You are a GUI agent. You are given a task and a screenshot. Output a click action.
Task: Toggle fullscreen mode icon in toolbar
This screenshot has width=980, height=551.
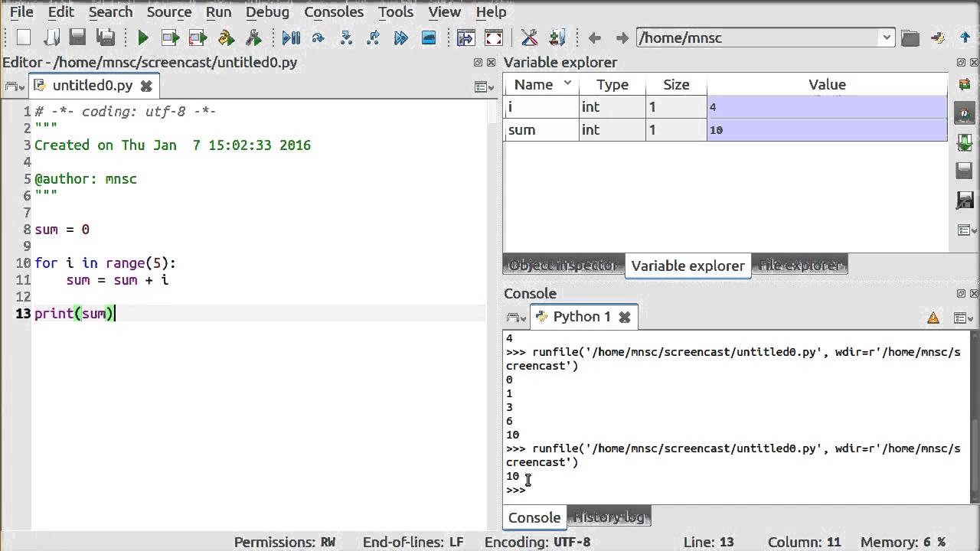pos(494,37)
